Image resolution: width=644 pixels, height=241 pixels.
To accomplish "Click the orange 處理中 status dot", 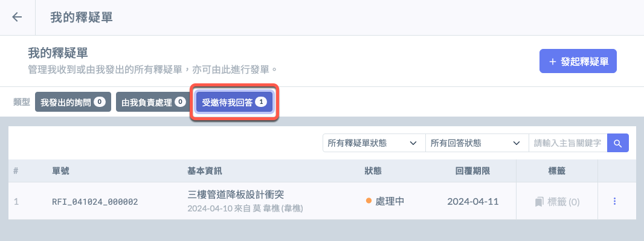I will click(369, 201).
